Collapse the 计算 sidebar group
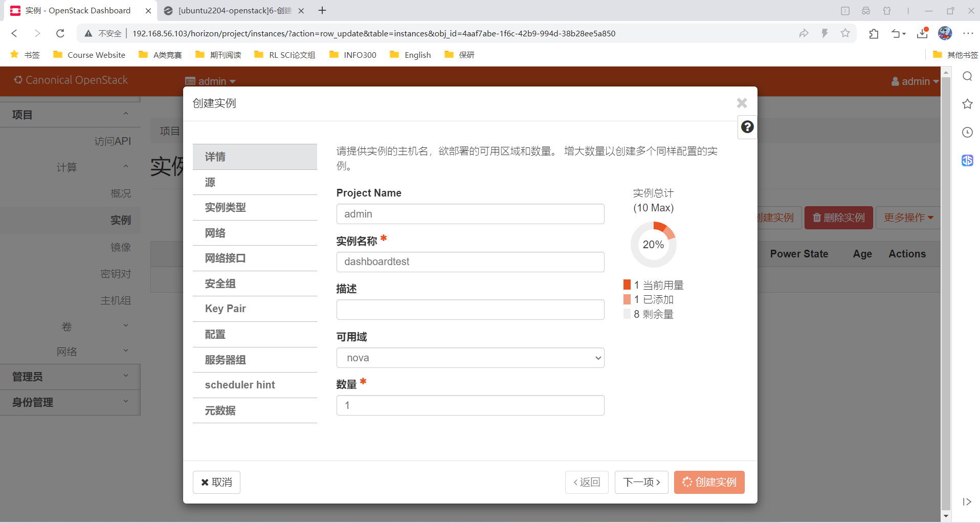Screen dimensions: 980x523 tap(70, 167)
